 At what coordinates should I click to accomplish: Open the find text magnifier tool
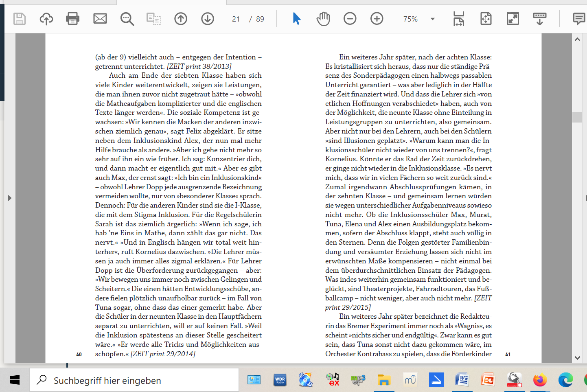[x=127, y=19]
